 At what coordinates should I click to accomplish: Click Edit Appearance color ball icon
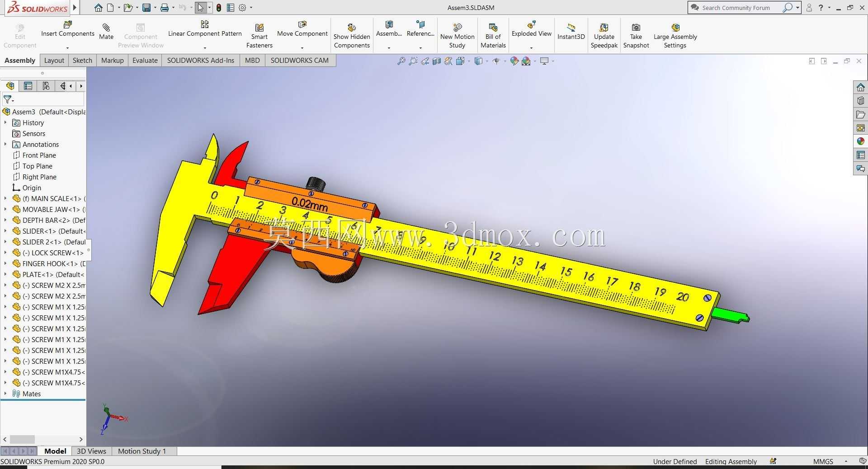click(x=514, y=61)
